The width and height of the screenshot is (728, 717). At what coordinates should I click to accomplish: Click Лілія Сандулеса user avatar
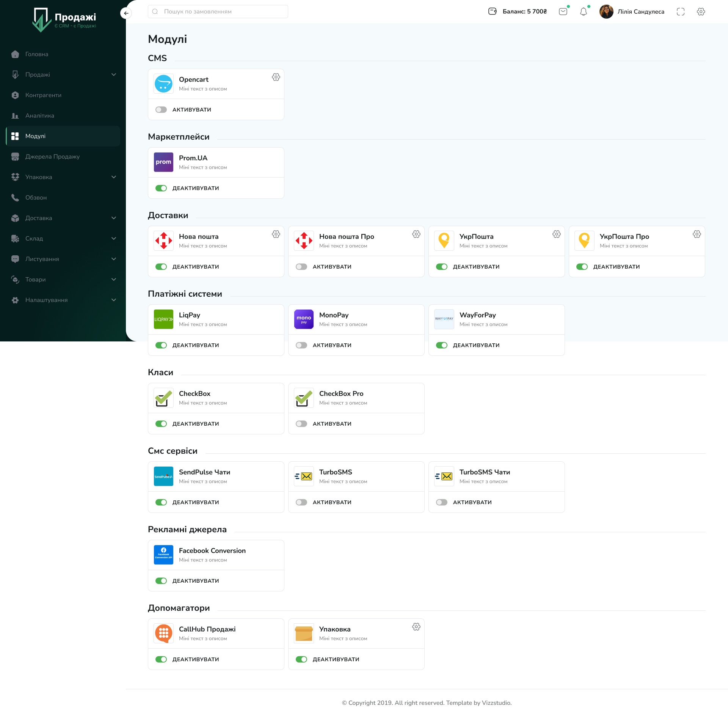[606, 11]
